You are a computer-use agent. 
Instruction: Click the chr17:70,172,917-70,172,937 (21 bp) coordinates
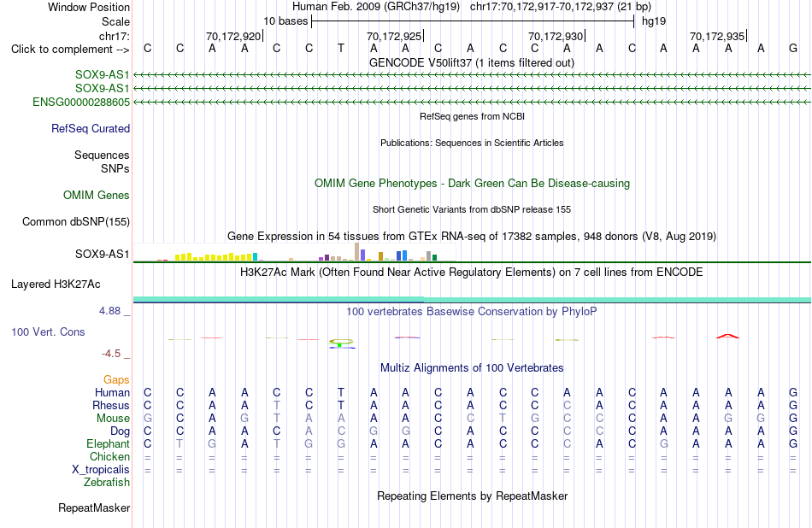click(x=561, y=7)
